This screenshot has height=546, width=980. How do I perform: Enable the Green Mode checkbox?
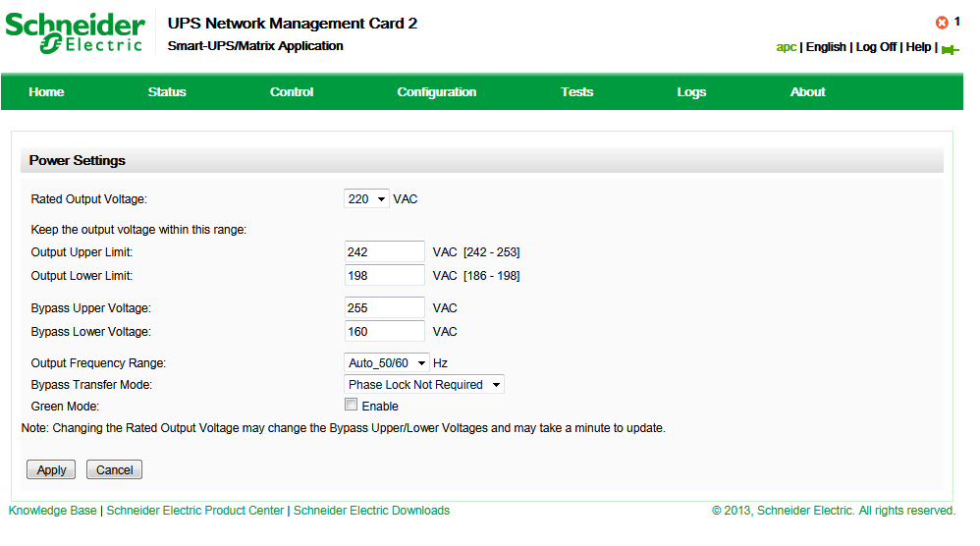click(352, 405)
